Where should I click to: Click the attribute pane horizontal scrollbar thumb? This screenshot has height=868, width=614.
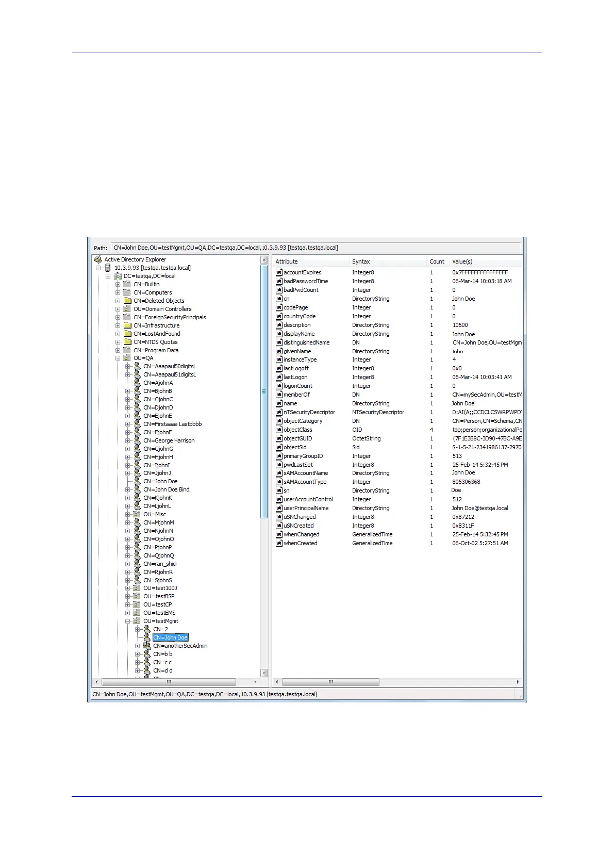coord(330,682)
